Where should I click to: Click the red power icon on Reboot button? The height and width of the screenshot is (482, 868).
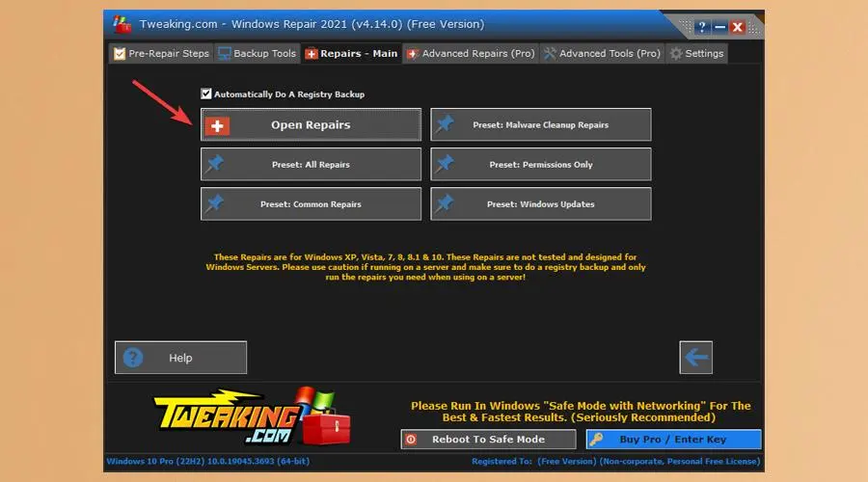[411, 440]
